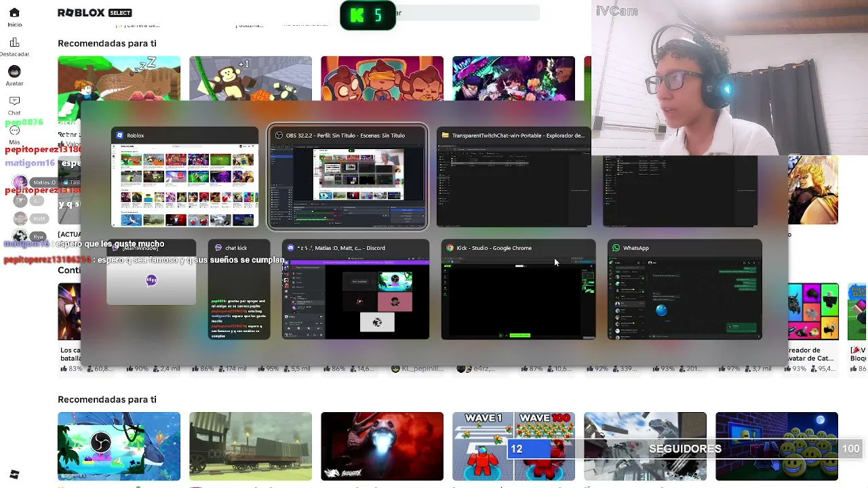Viewport: 868px width, 488px height.
Task: Open the WAVE 1 WAVE 100 game thumbnail
Action: [513, 446]
